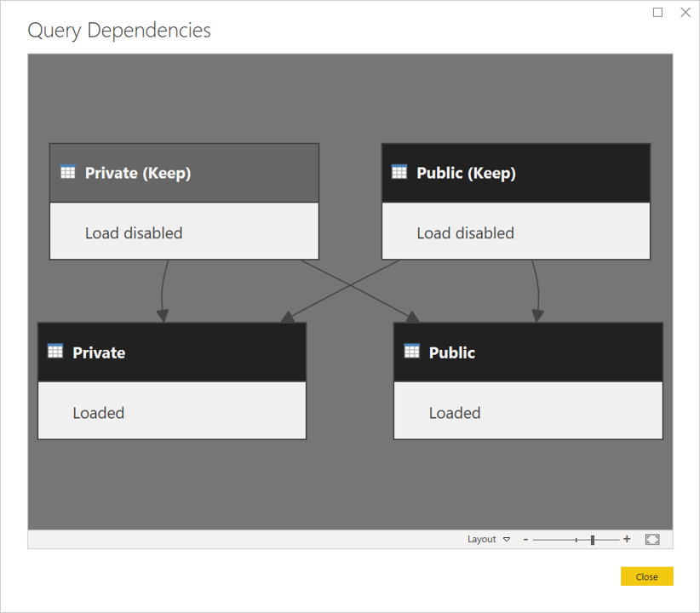Click the Query Dependencies dialog title
Viewport: 700px width, 613px height.
118,30
